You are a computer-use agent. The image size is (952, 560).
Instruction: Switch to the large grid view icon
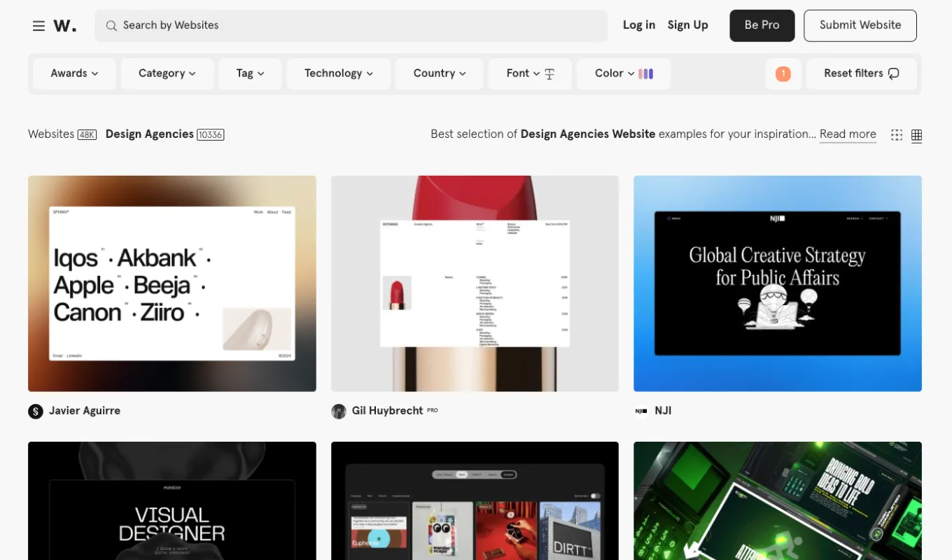coord(916,135)
